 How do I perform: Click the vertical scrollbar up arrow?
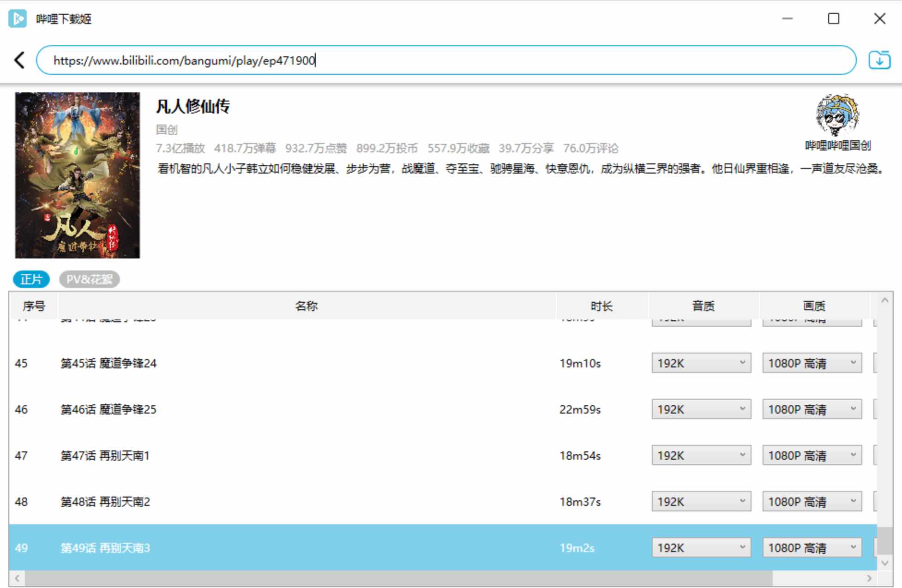click(x=885, y=300)
